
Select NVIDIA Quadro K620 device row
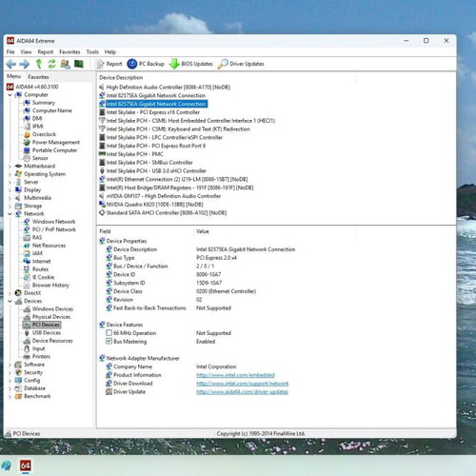pyautogui.click(x=154, y=205)
